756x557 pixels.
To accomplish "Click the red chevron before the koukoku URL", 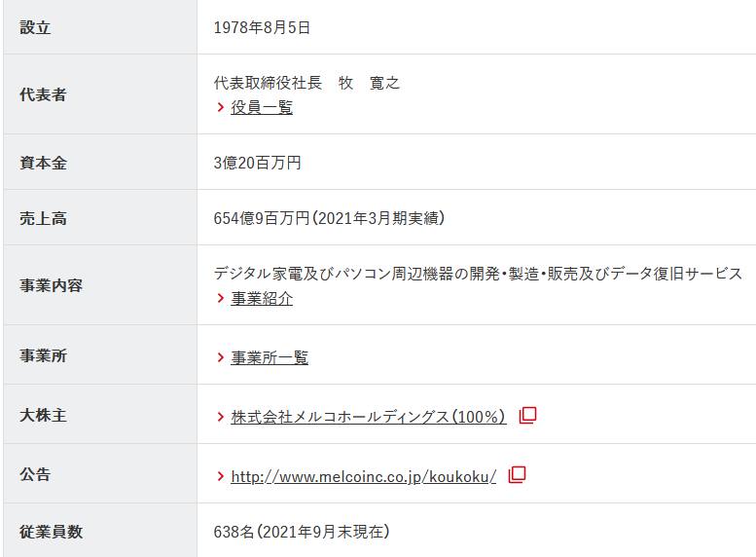I will (221, 476).
